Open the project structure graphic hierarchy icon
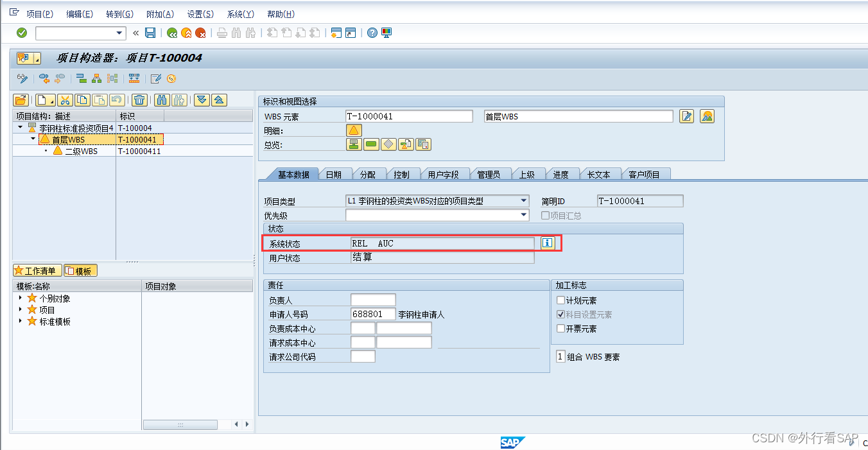The image size is (868, 450). (96, 79)
